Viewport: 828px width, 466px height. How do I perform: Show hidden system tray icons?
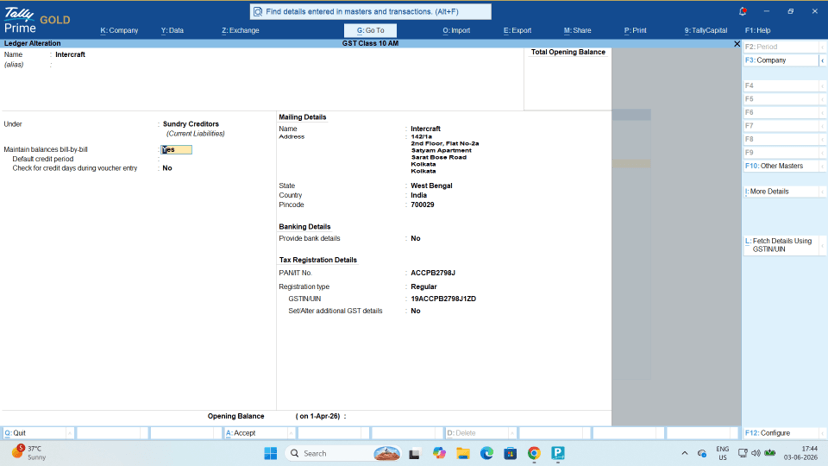tap(684, 453)
